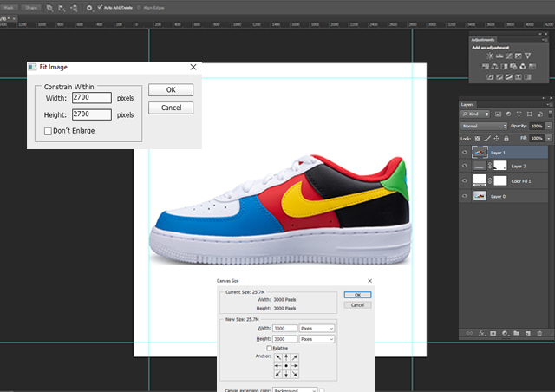This screenshot has height=392, width=555.
Task: Open path arrangement icon in options bar
Action: [x=74, y=8]
